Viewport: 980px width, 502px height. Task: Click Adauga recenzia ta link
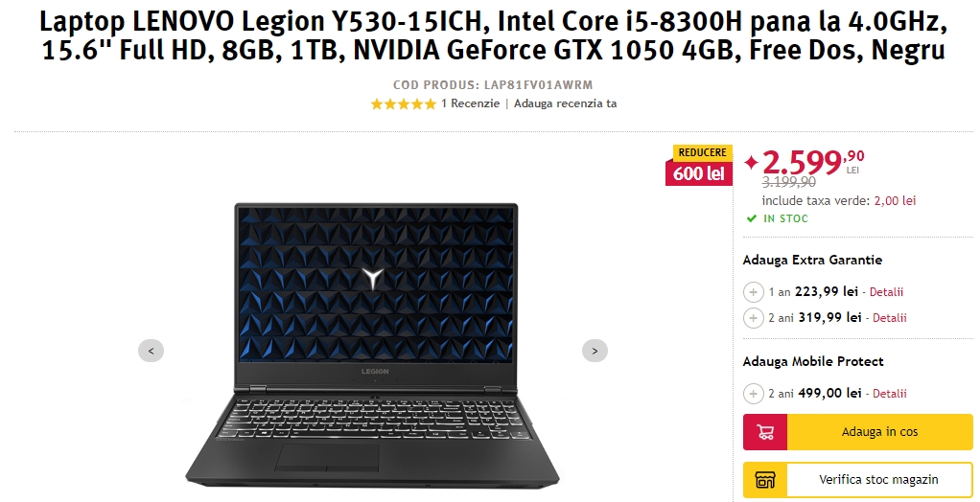tap(565, 103)
